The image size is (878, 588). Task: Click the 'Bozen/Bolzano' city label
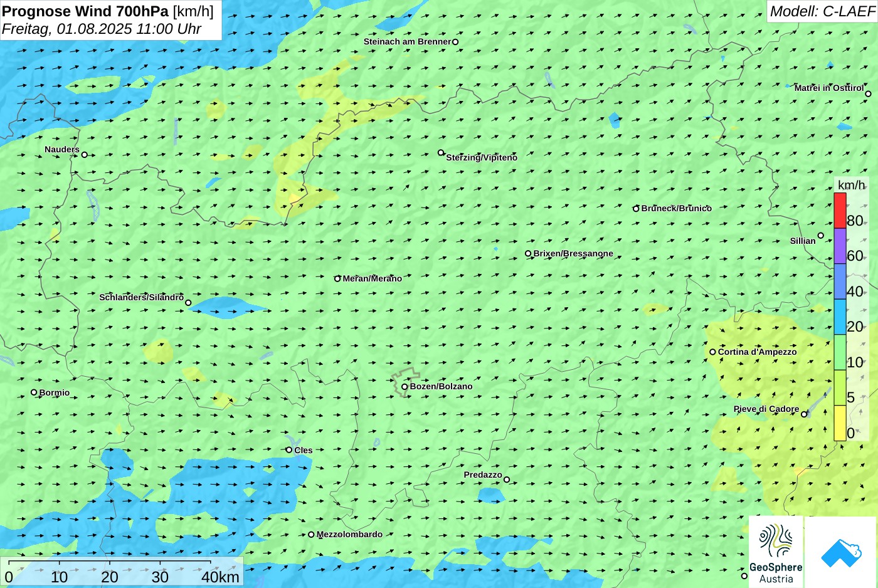tap(442, 387)
